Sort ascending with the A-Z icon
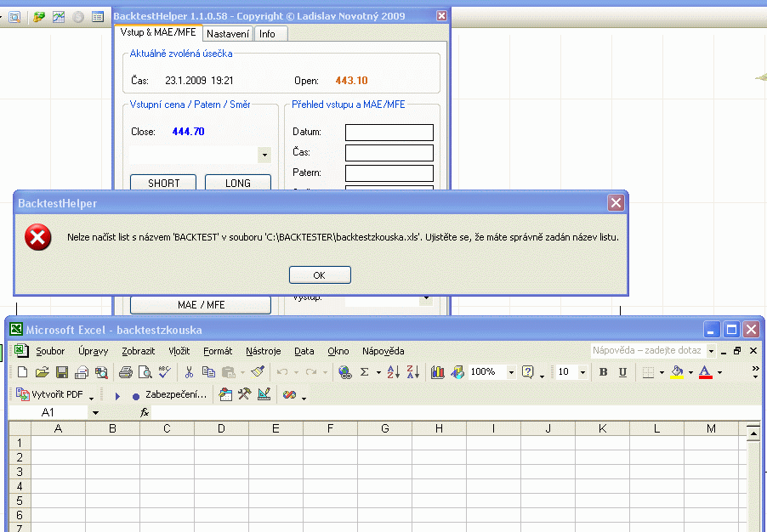 392,372
